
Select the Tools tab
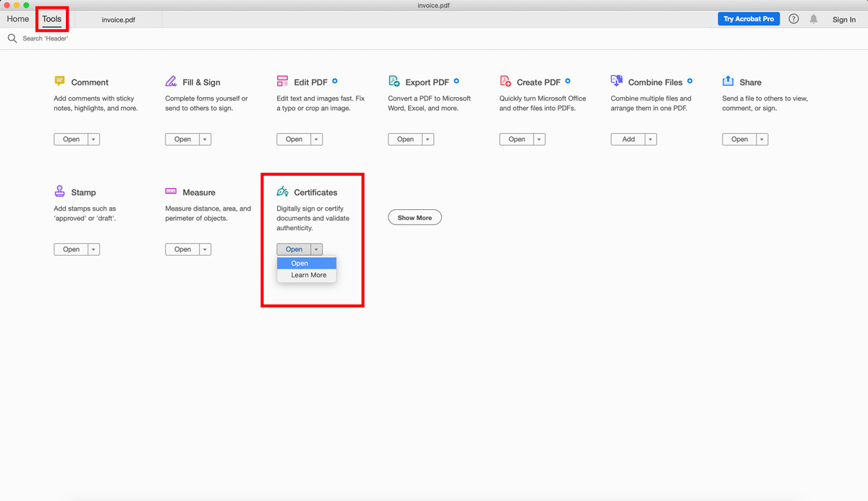tap(52, 19)
